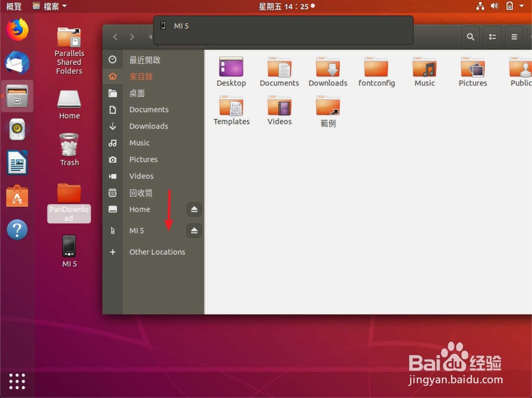Click the MI 5 notification banner
The height and width of the screenshot is (398, 532).
coord(284,30)
